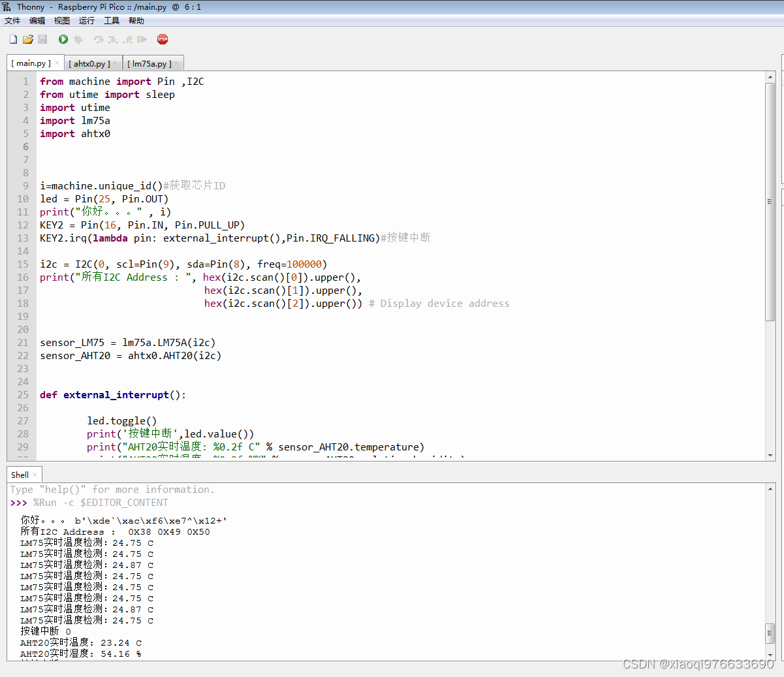This screenshot has height=677, width=784.
Task: Switch to the ahtx0.py tab
Action: tap(89, 63)
